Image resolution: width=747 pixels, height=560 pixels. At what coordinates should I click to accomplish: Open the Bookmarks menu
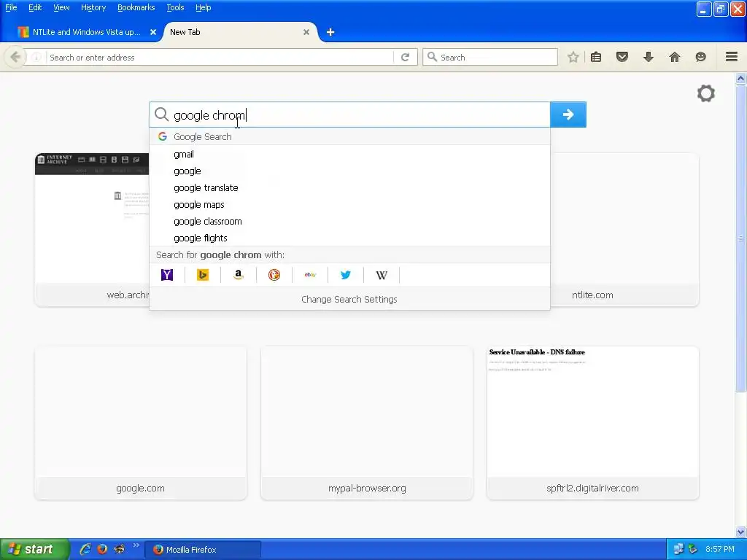(136, 7)
